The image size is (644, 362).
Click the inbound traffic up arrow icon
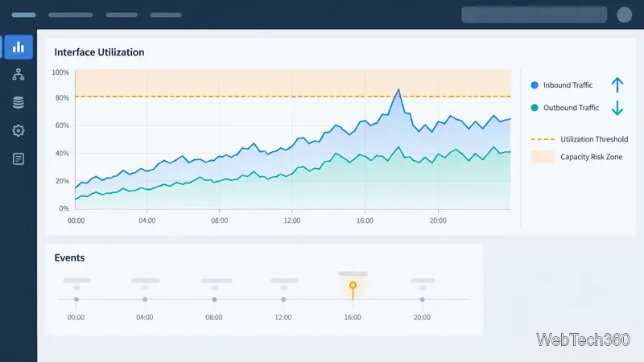(617, 85)
